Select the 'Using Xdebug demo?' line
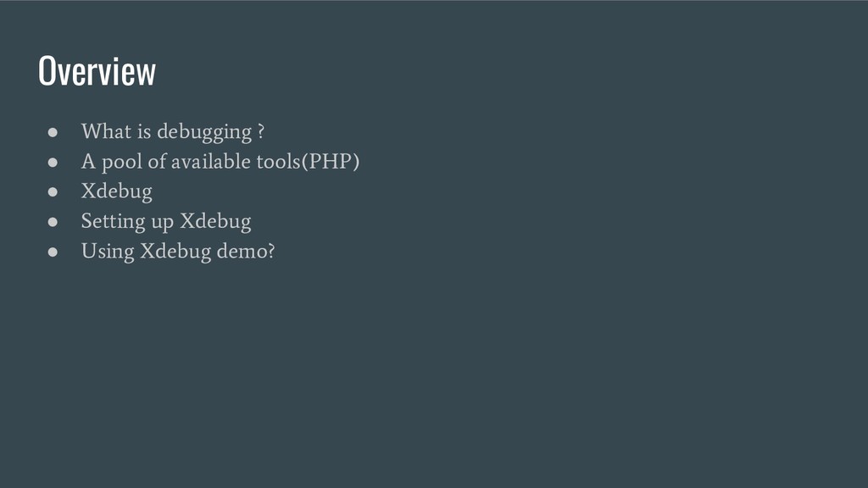This screenshot has width=868, height=488. tap(178, 251)
